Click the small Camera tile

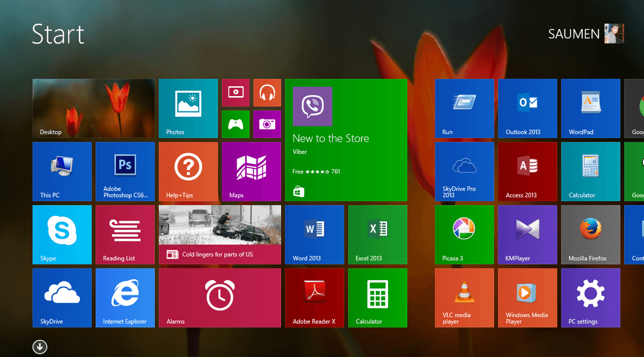pyautogui.click(x=267, y=124)
